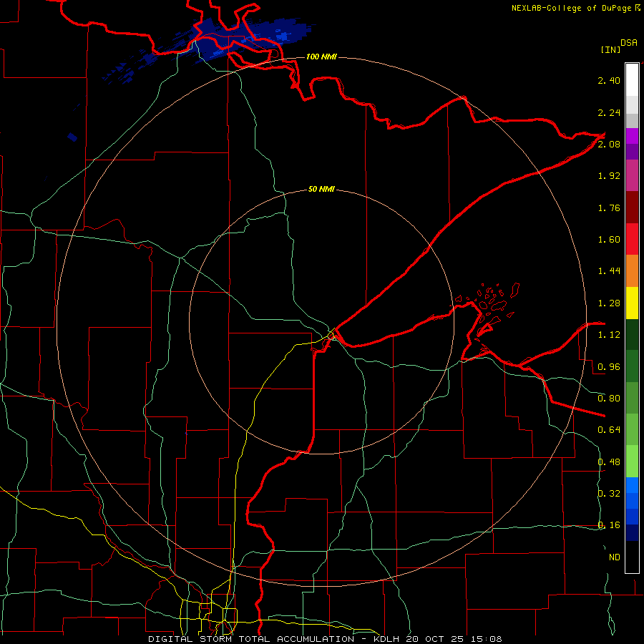This screenshot has height=644, width=644.
Task: Click the 1.12 legend value
Action: (x=609, y=335)
